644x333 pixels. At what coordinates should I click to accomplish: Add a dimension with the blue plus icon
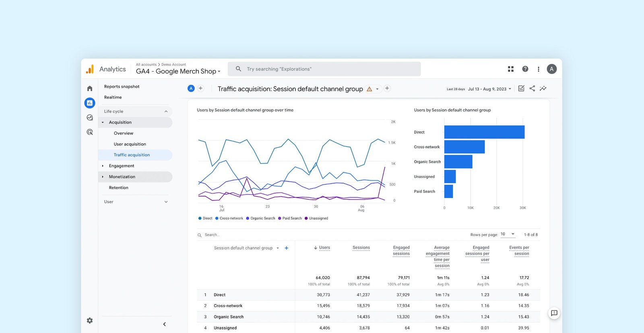tap(287, 248)
